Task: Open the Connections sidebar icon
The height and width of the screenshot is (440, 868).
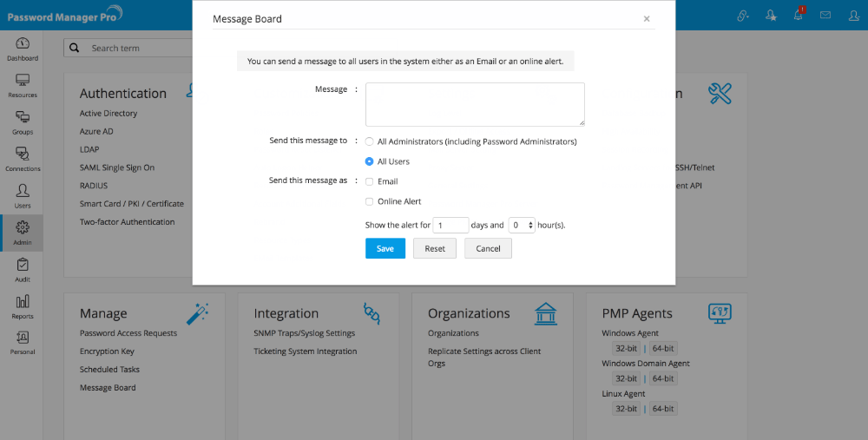Action: 23,159
